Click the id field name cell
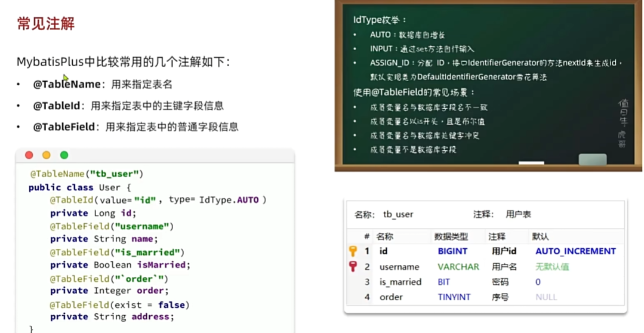The height and width of the screenshot is (333, 644). point(383,251)
